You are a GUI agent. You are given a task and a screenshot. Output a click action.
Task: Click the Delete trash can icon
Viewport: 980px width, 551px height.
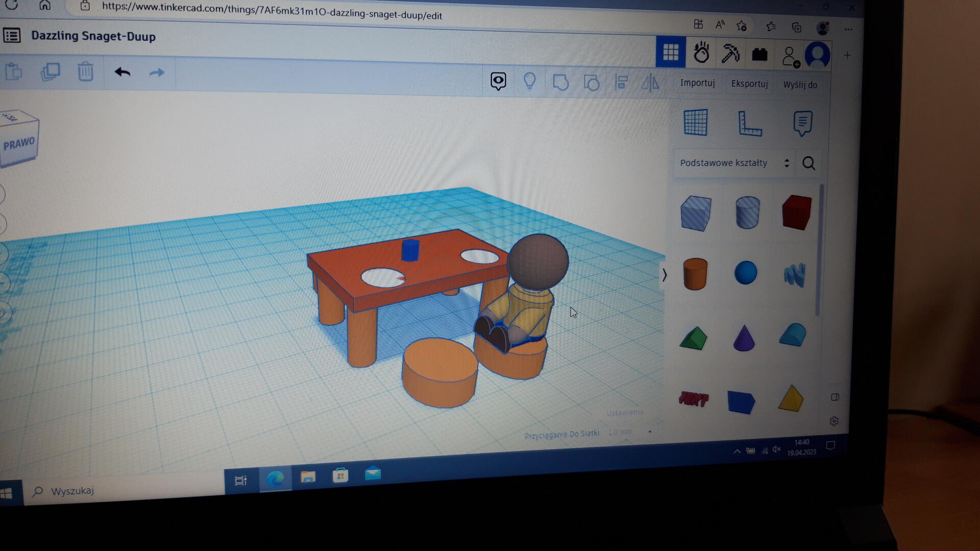[x=85, y=72]
